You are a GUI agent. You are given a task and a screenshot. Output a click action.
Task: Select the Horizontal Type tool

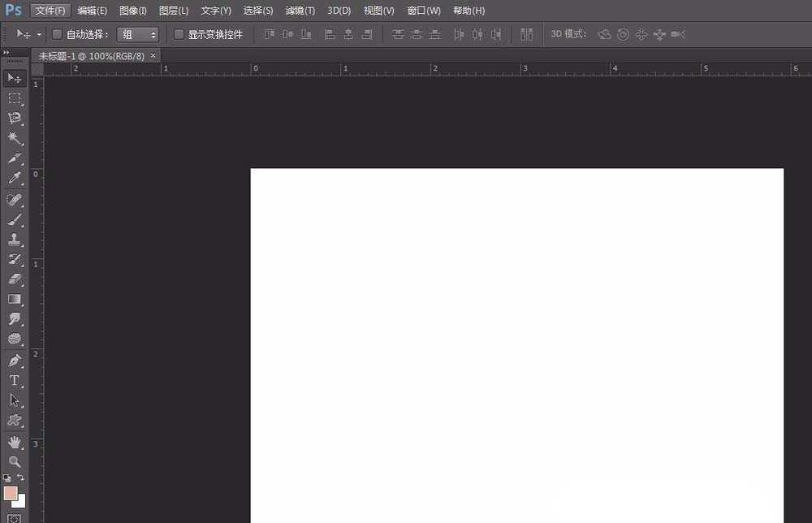(15, 381)
